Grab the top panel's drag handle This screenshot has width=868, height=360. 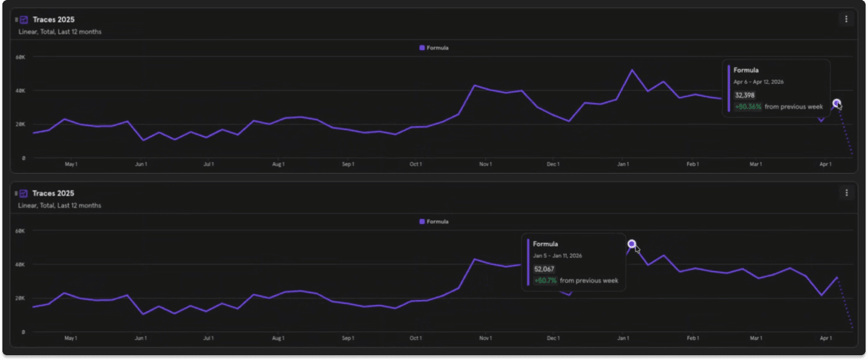pos(16,20)
